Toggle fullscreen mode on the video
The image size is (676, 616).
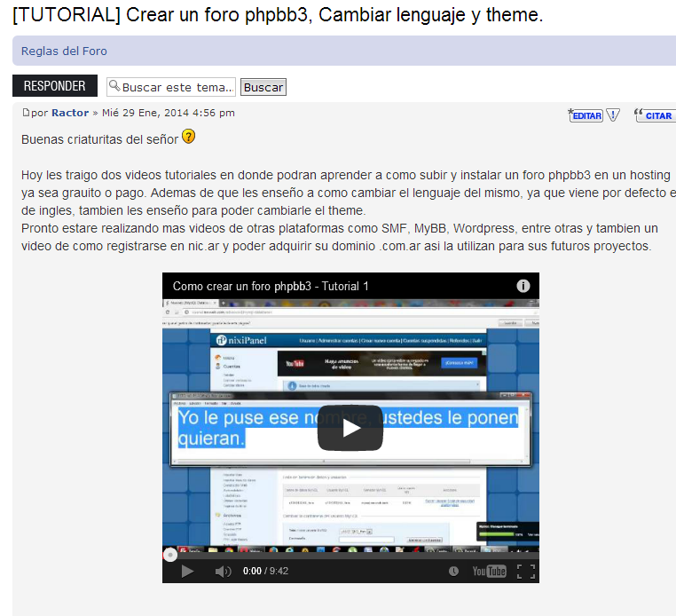[525, 572]
